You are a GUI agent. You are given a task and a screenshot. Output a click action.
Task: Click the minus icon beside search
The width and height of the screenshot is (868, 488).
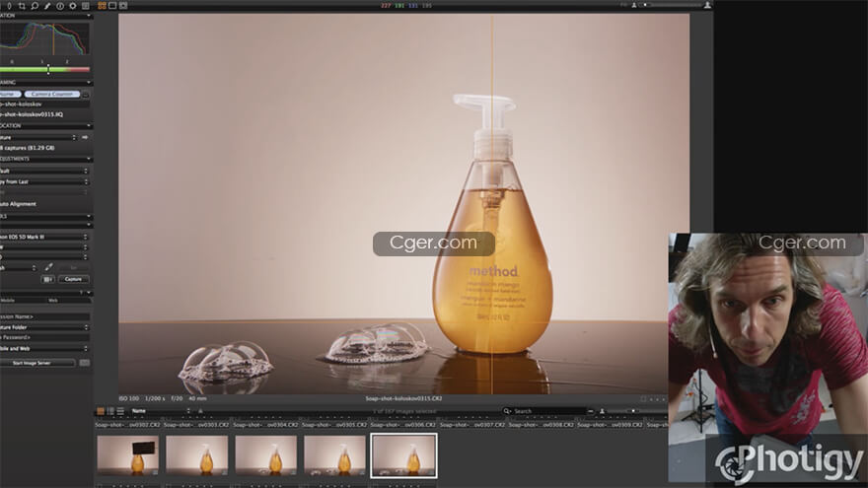coord(591,411)
